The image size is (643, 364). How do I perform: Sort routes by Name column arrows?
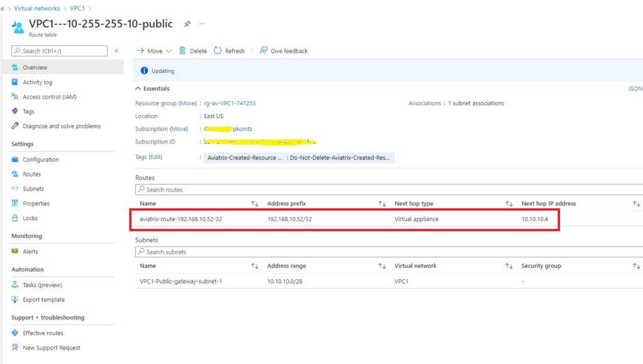(x=255, y=204)
